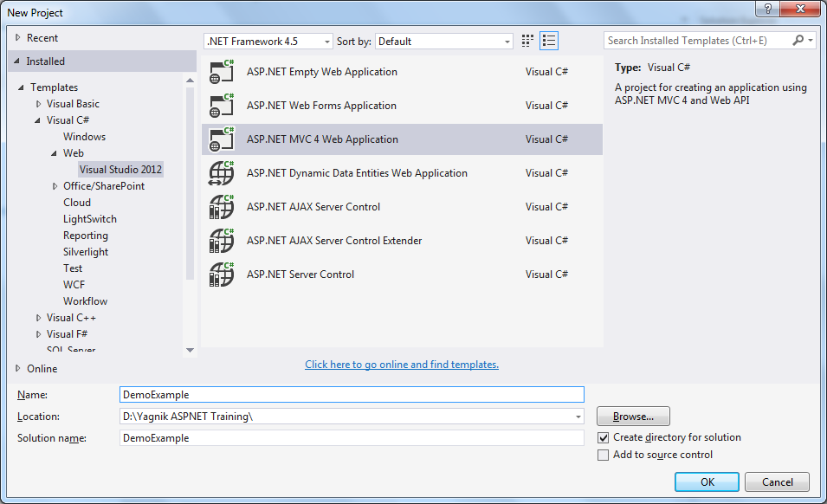Click the Dynamic Data Entities Web Application icon
This screenshot has width=827, height=504.
point(222,173)
